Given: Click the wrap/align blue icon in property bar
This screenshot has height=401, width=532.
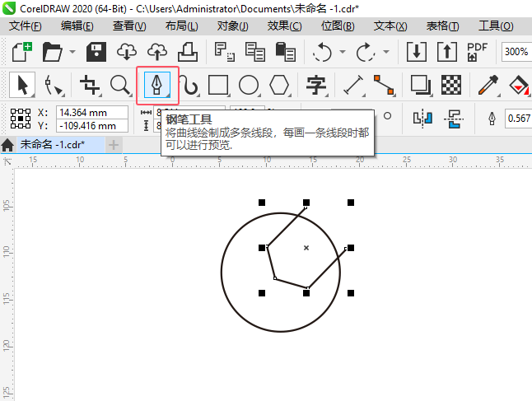Looking at the screenshot, I should point(454,119).
